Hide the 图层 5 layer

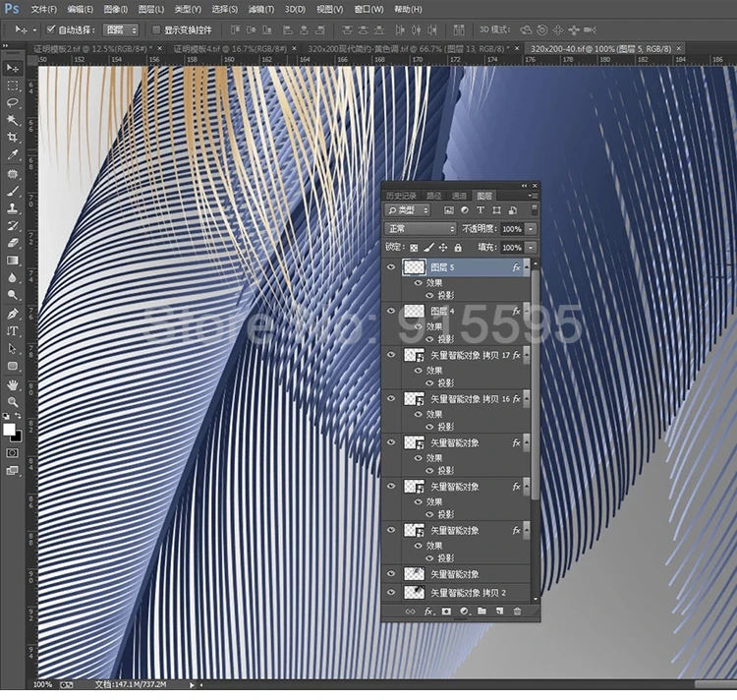(391, 267)
